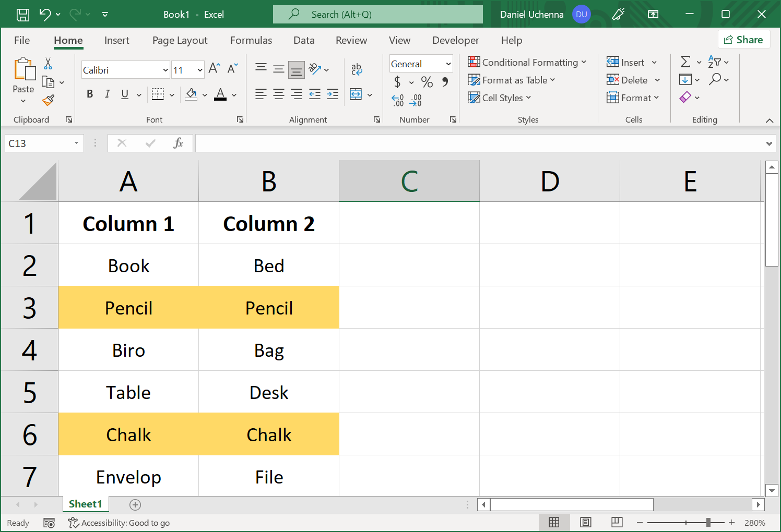The image size is (781, 532).
Task: Click the AutoSum icon
Action: (x=687, y=62)
